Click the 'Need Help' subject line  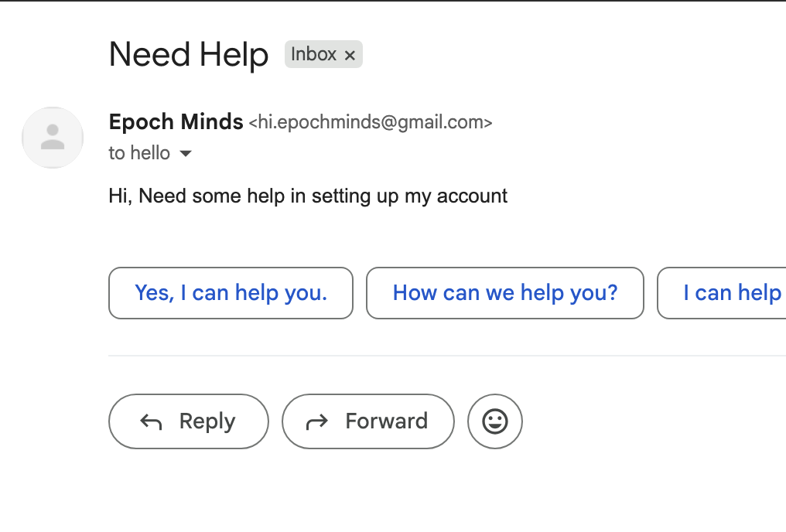188,54
